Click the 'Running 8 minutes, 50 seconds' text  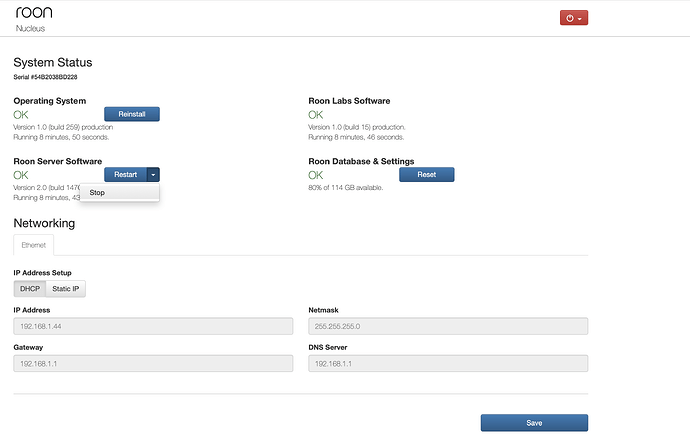pyautogui.click(x=61, y=137)
